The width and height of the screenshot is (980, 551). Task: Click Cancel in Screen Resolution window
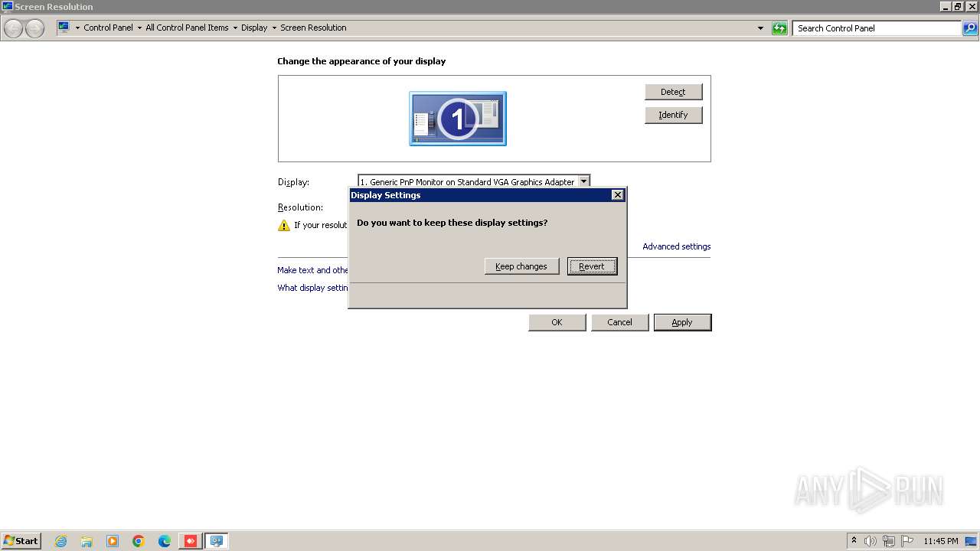619,322
